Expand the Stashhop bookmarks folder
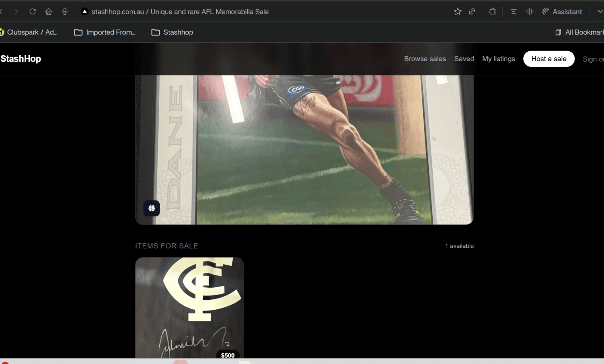Screen dimensions: 604x364 [x=172, y=32]
